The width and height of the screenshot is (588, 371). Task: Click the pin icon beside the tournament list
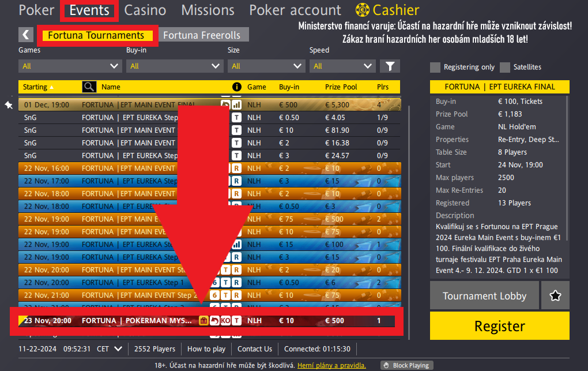(9, 105)
